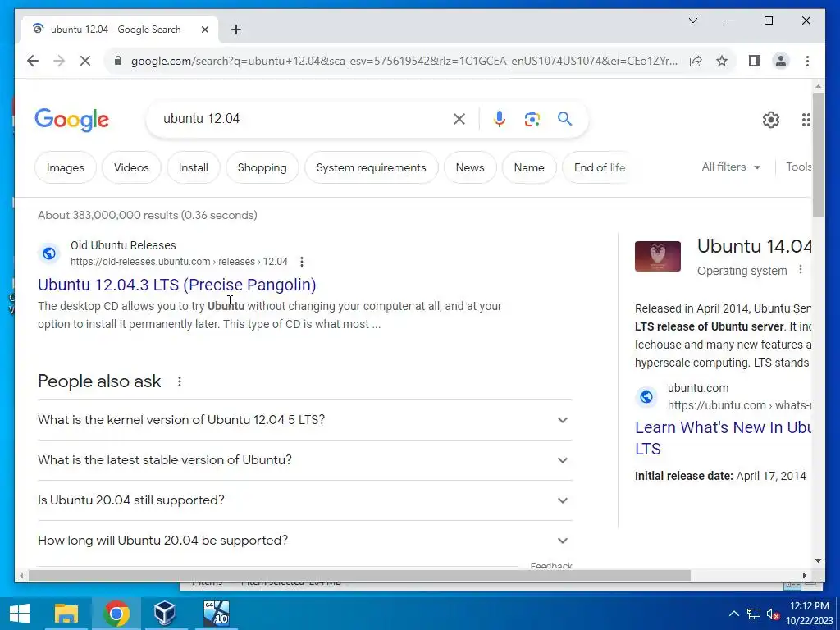Select the Install filter chip

194,167
